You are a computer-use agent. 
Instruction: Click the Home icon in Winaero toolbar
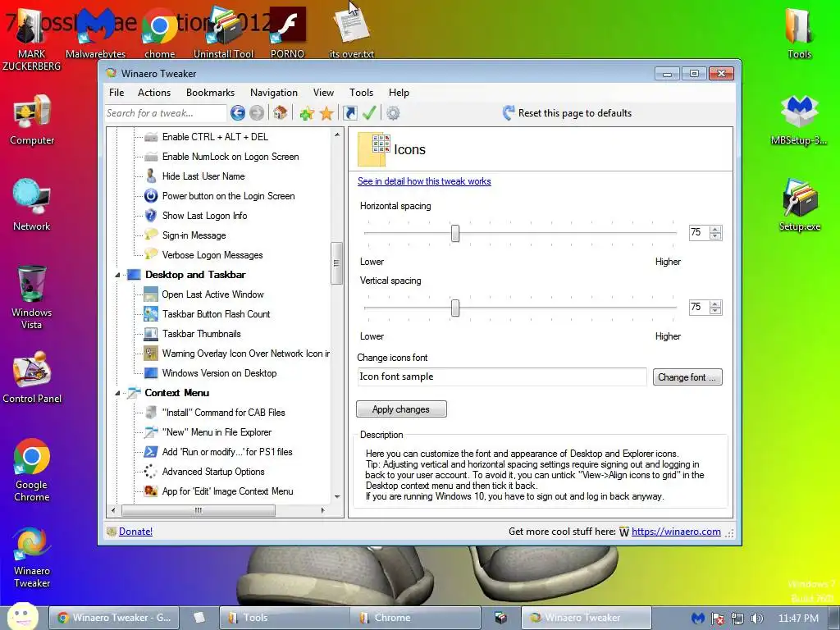click(x=280, y=113)
